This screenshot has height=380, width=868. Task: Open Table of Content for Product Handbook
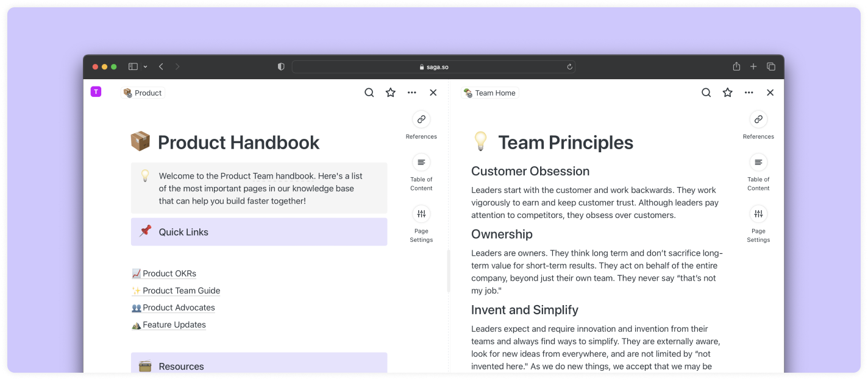421,163
